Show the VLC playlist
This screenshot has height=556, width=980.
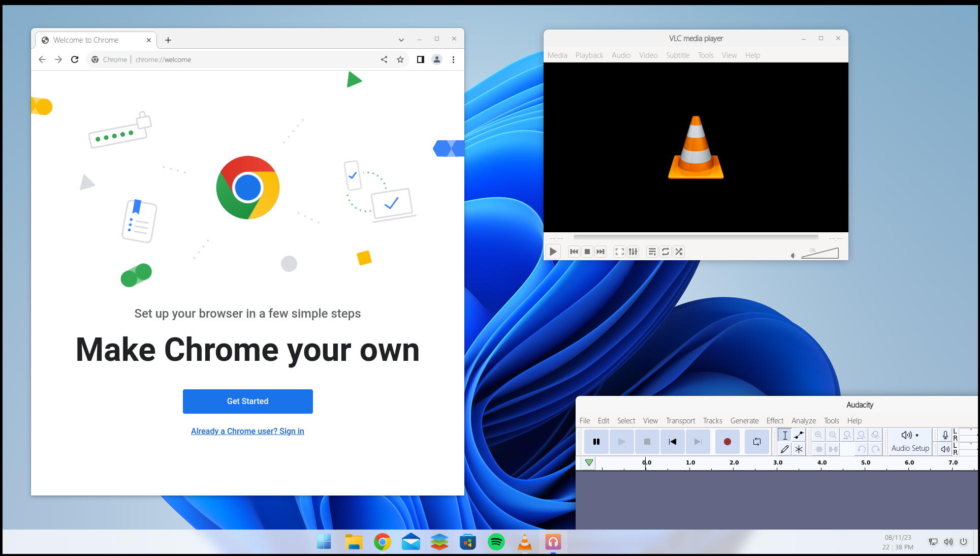[652, 252]
